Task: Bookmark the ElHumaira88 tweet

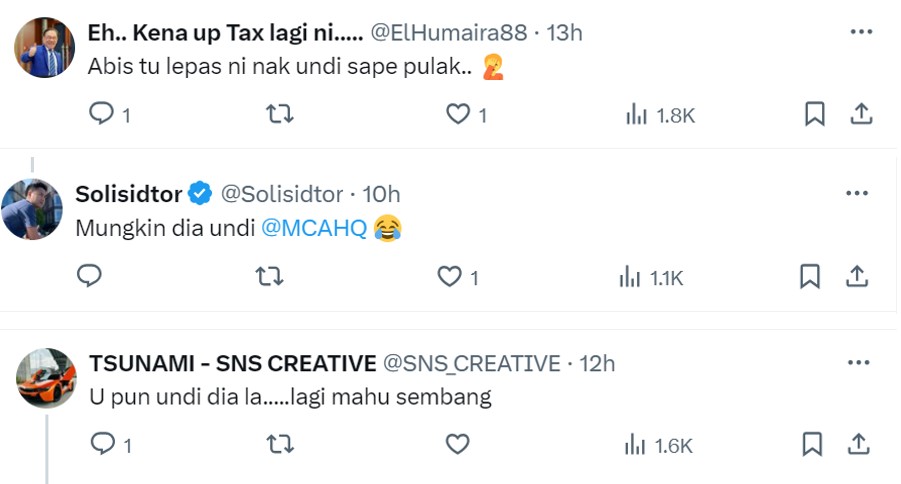Action: (815, 114)
